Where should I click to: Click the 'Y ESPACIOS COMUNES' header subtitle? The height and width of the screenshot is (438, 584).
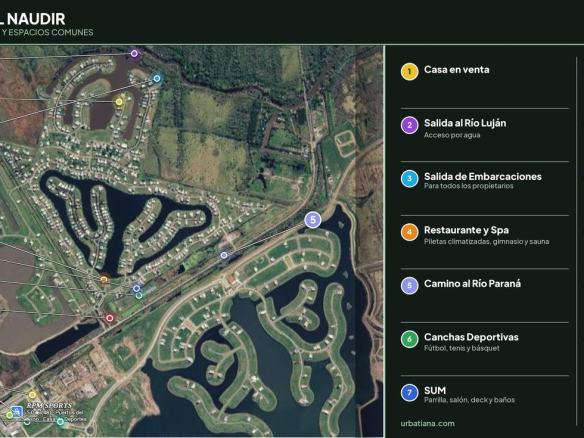pos(47,32)
